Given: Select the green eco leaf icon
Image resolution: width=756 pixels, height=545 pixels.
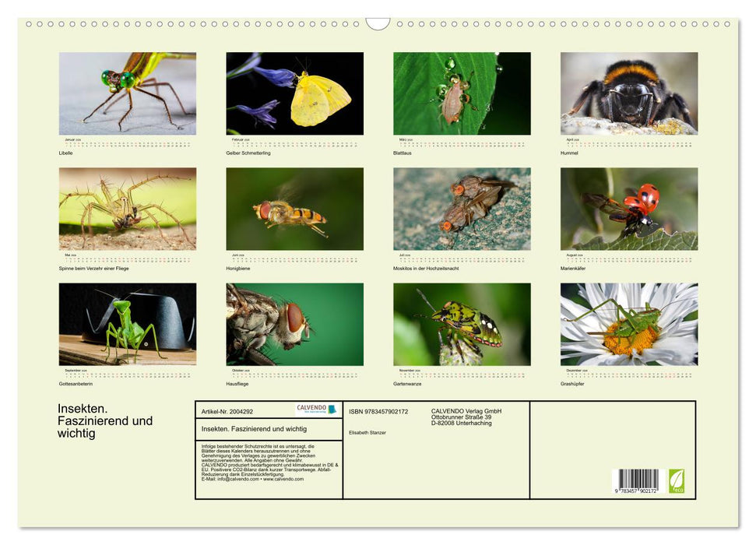Looking at the screenshot, I should coord(675,480).
